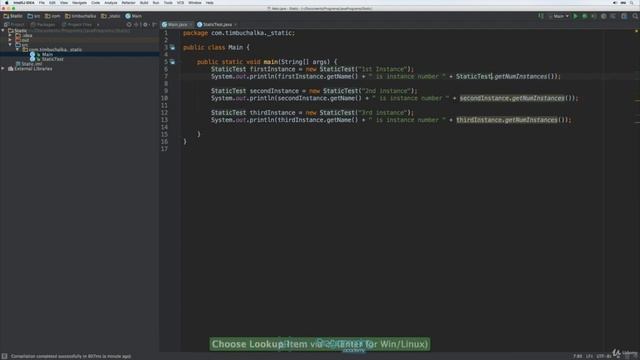Click the Main class breadcrumb in navigation bar
The height and width of the screenshot is (360, 640).
[133, 16]
